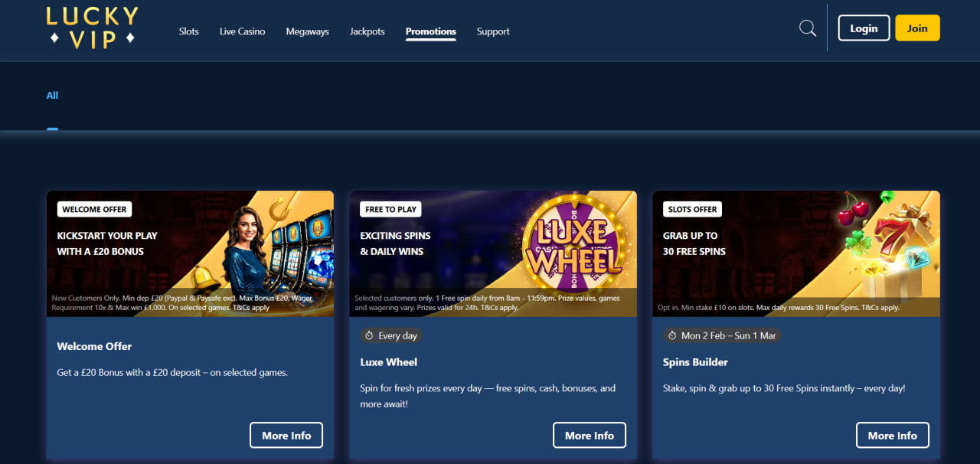
Task: Open More Info for Spins Builder
Action: click(x=892, y=436)
